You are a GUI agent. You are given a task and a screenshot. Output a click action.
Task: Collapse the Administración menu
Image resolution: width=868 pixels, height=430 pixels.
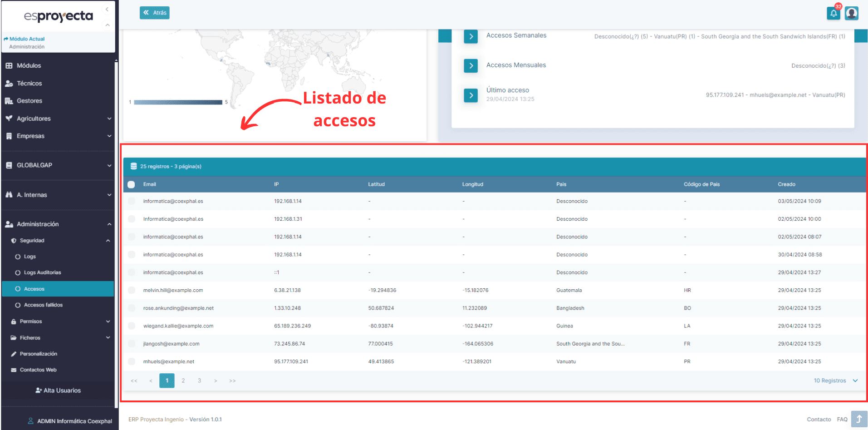(x=38, y=224)
